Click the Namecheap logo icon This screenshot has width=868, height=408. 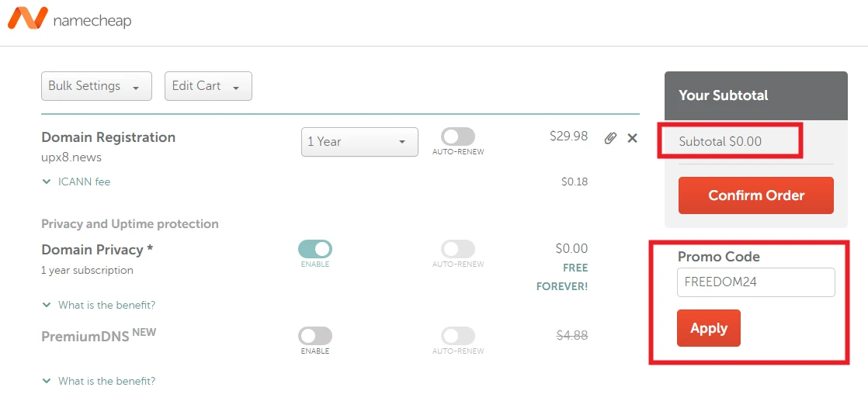(x=27, y=18)
